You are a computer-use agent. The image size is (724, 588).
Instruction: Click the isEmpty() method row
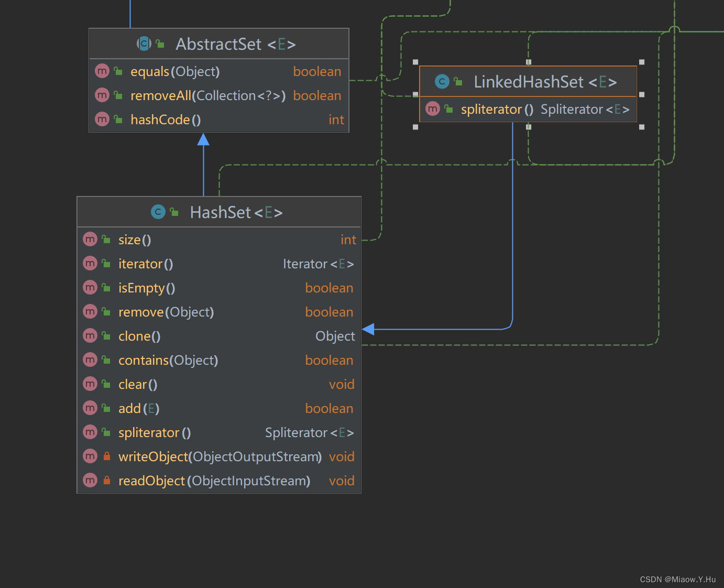point(146,288)
